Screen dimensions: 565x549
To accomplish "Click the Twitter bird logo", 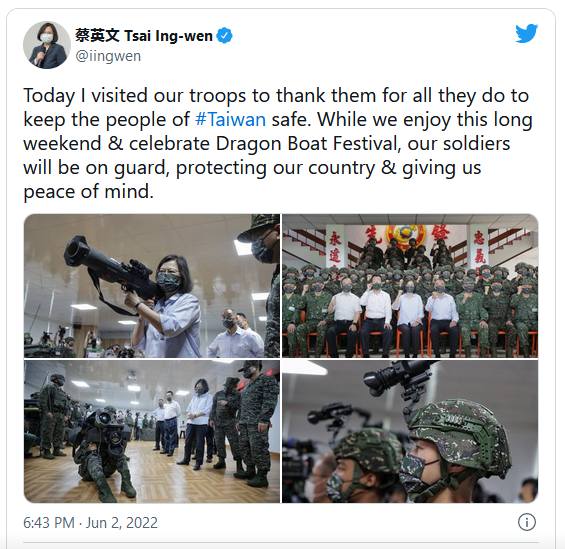I will (x=526, y=34).
